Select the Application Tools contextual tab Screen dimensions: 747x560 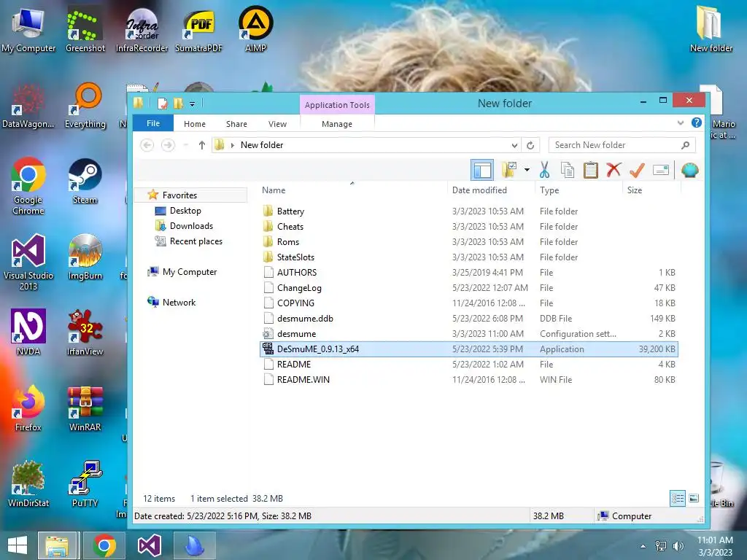pyautogui.click(x=337, y=105)
